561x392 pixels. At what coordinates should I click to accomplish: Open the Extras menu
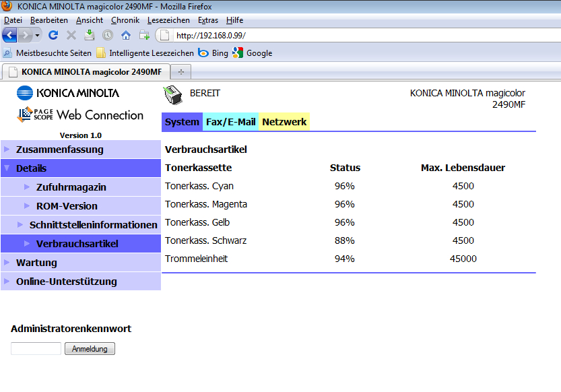point(208,20)
